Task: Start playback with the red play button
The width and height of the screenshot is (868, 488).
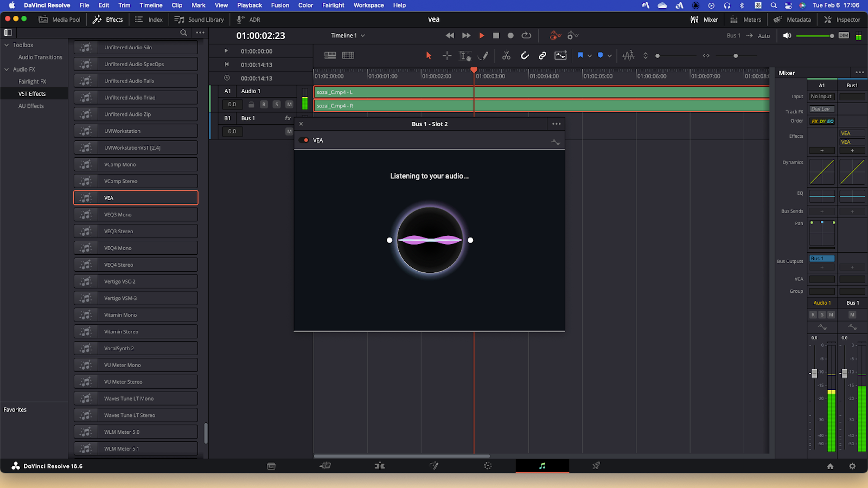Action: (x=481, y=35)
